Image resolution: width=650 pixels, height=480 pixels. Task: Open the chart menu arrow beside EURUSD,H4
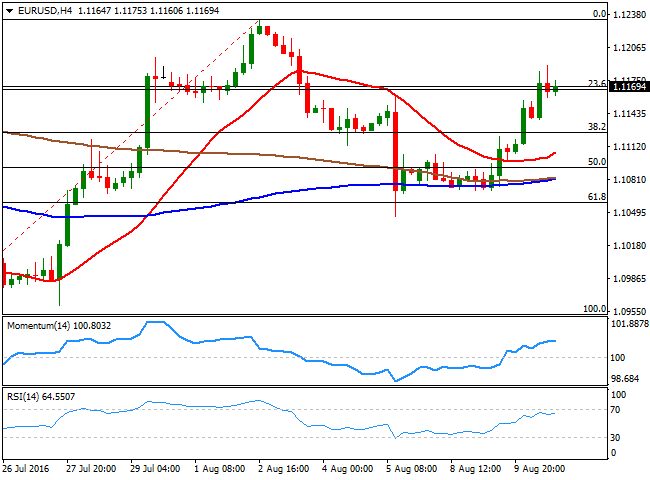pos(9,11)
